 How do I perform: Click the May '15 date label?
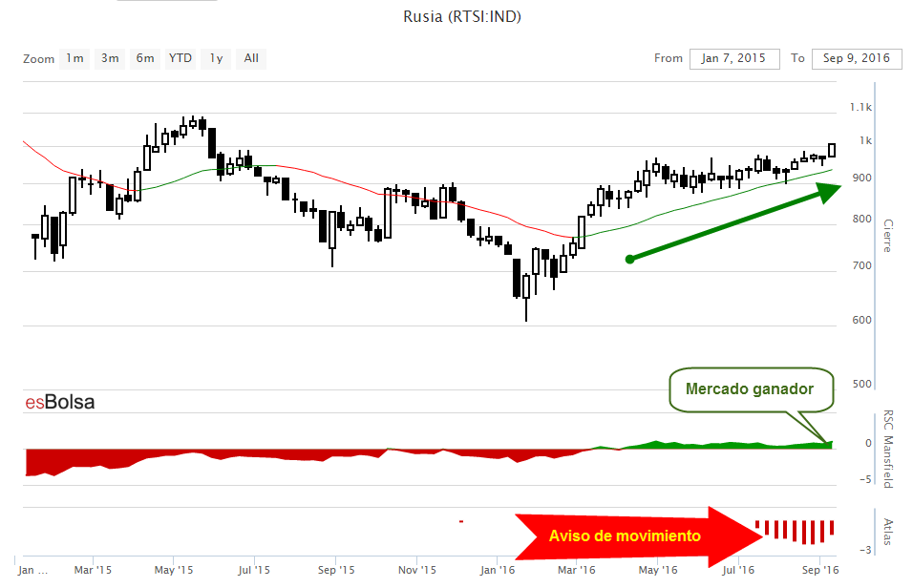[x=174, y=570]
